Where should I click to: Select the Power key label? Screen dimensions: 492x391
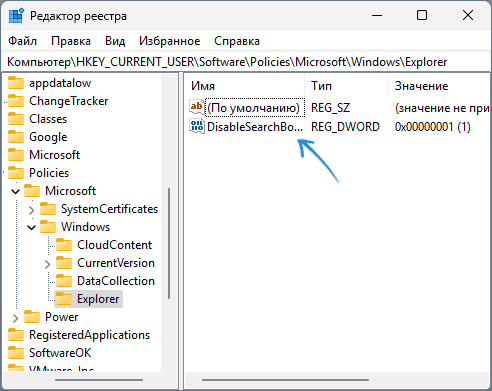click(61, 317)
